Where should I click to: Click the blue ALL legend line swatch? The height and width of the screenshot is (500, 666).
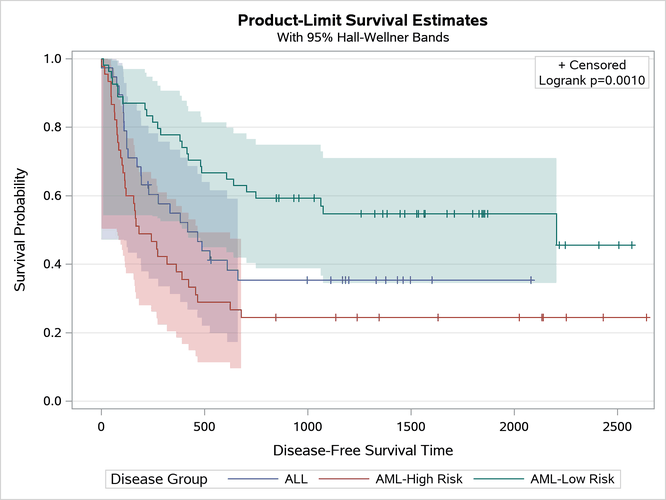[x=248, y=479]
